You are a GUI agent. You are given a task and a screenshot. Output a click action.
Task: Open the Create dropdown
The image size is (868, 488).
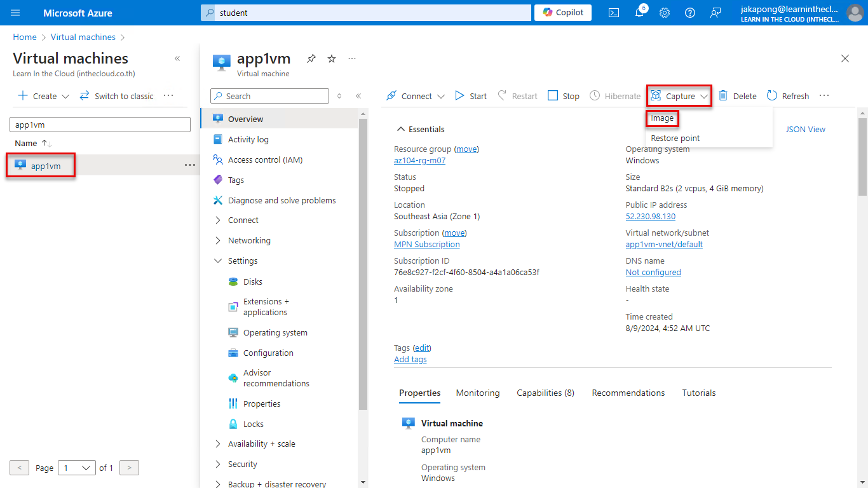[44, 96]
